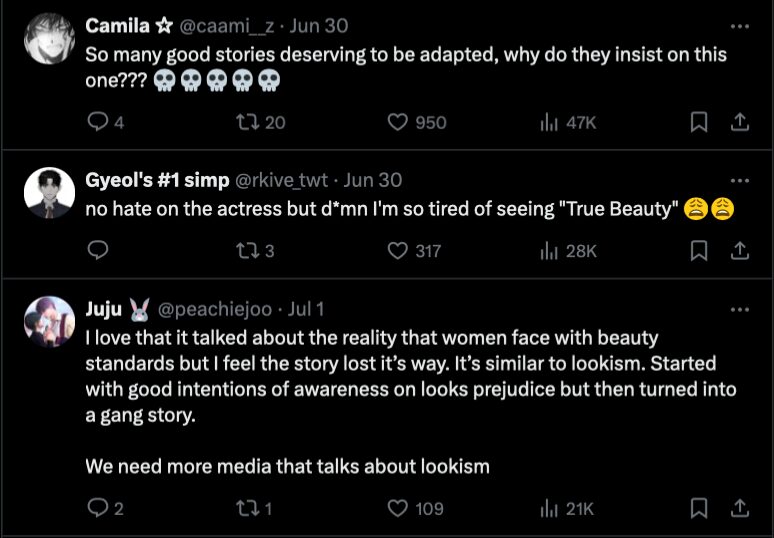Open more options on Juju's tweet

(740, 309)
